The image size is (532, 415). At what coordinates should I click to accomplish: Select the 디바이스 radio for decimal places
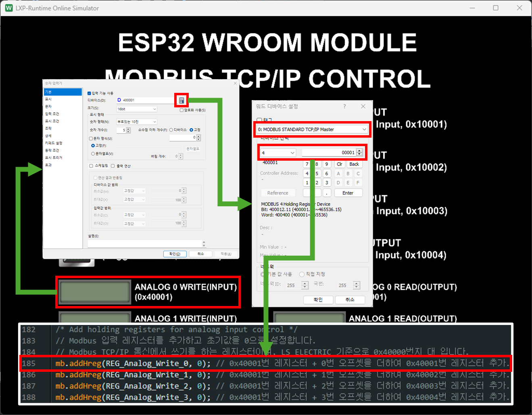[171, 130]
